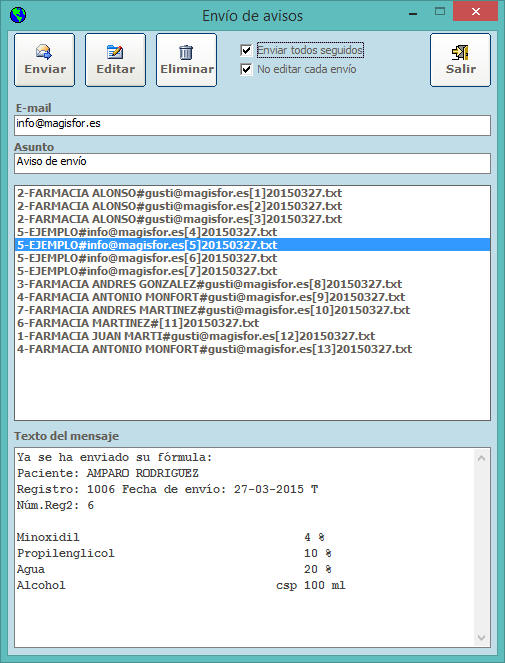Select FARMACIA ANDRES GONZALEZ [8] entry
This screenshot has width=505, height=663.
click(x=209, y=284)
